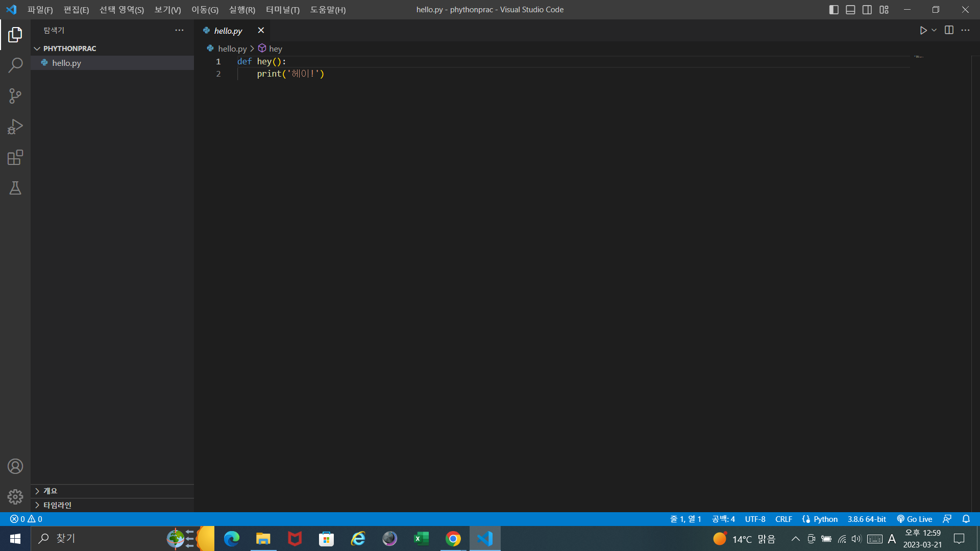
Task: Open the 이동(G) menu
Action: 205,10
